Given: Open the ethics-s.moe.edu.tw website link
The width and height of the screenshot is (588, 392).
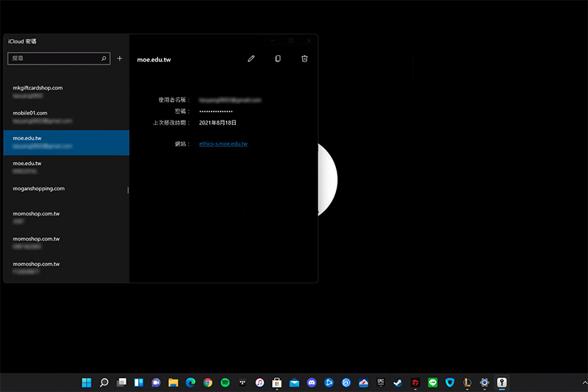Looking at the screenshot, I should (223, 144).
